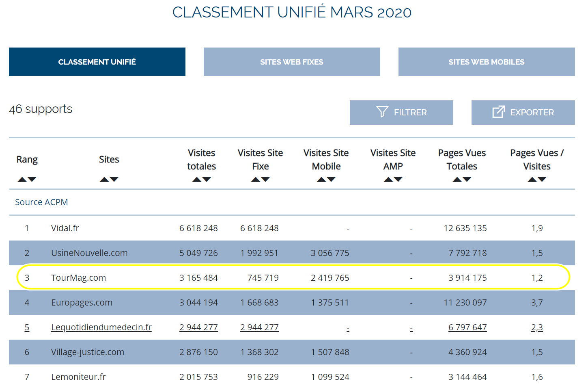Switch to Sites Web Fixes tab

click(292, 62)
